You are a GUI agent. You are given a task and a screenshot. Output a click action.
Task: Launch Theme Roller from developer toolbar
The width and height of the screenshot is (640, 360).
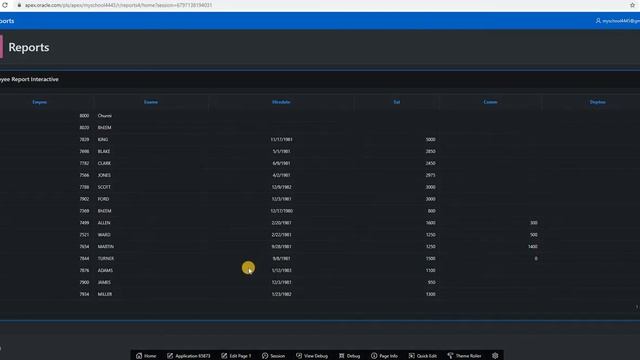click(x=464, y=356)
